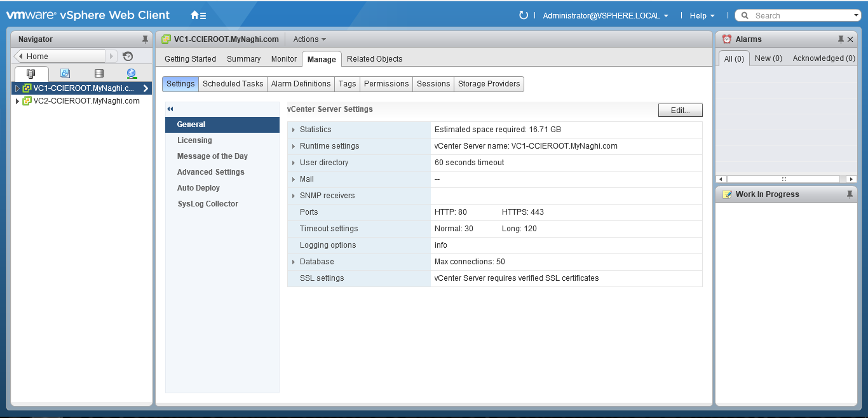The height and width of the screenshot is (418, 868).
Task: Select Advanced Settings in the sidebar
Action: 211,172
